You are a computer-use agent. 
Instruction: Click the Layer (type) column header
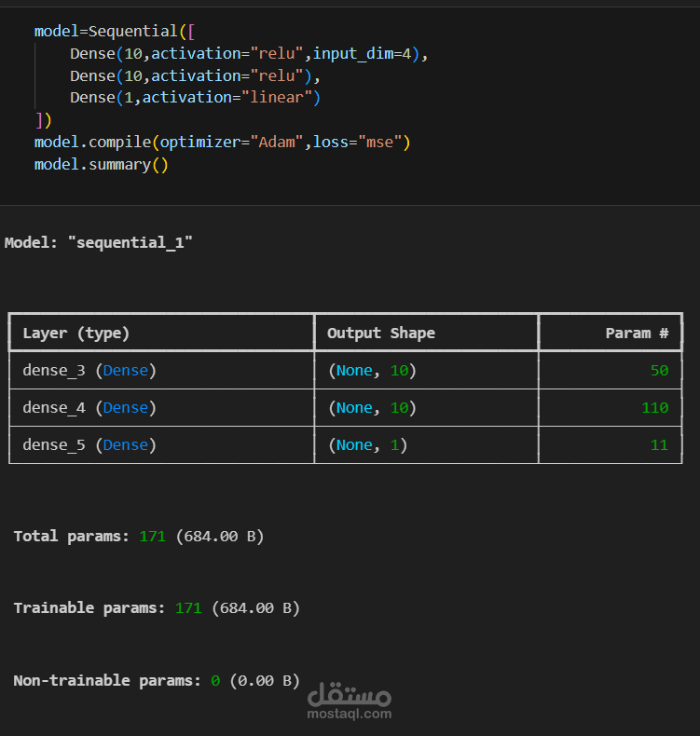(76, 333)
